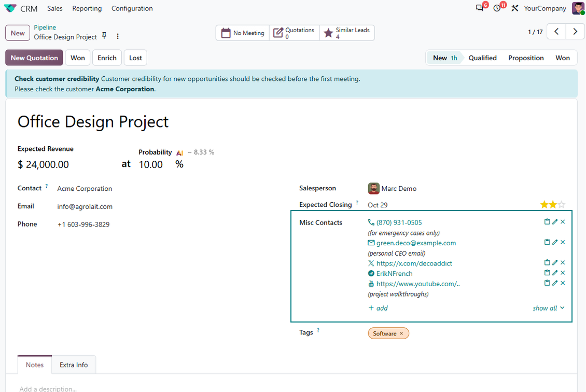586x392 pixels.
Task: Delete the YouTube contact entry
Action: tap(563, 283)
